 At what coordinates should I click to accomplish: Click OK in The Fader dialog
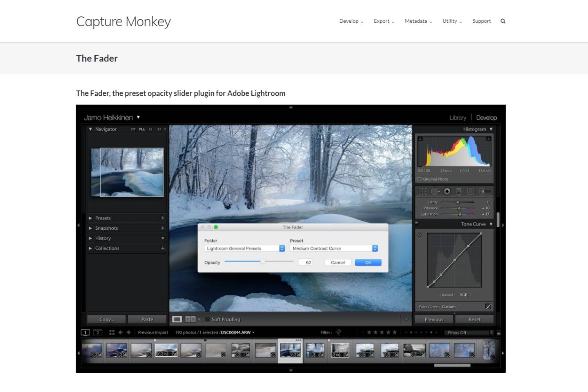coord(367,262)
